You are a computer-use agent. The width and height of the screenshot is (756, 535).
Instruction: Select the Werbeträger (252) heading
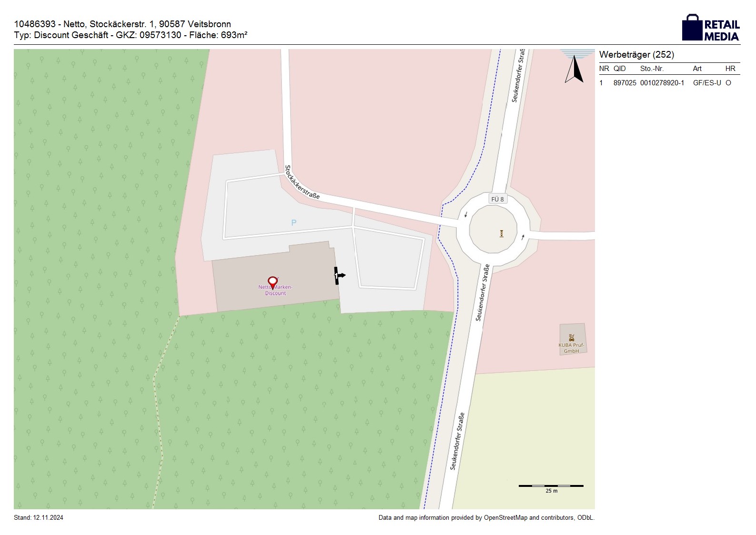pyautogui.click(x=636, y=55)
